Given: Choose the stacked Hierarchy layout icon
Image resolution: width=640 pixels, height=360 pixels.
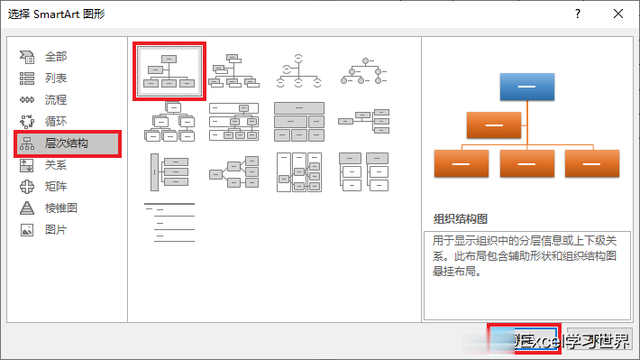Looking at the screenshot, I should click(169, 122).
